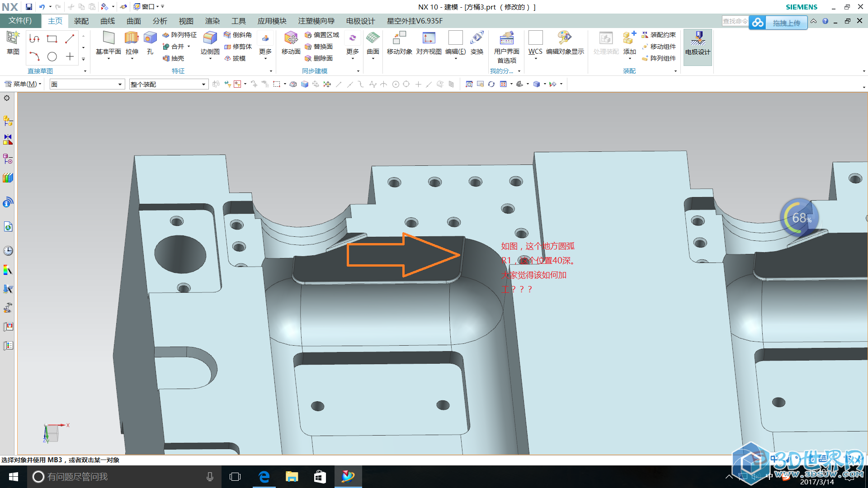The image size is (868, 488).
Task: Click the 移动对象 move object icon
Action: point(400,38)
